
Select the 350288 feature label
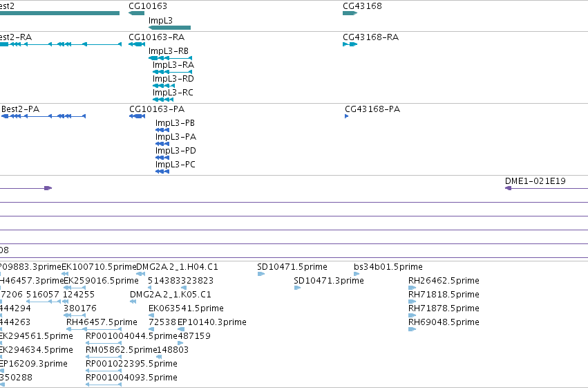tap(16, 378)
